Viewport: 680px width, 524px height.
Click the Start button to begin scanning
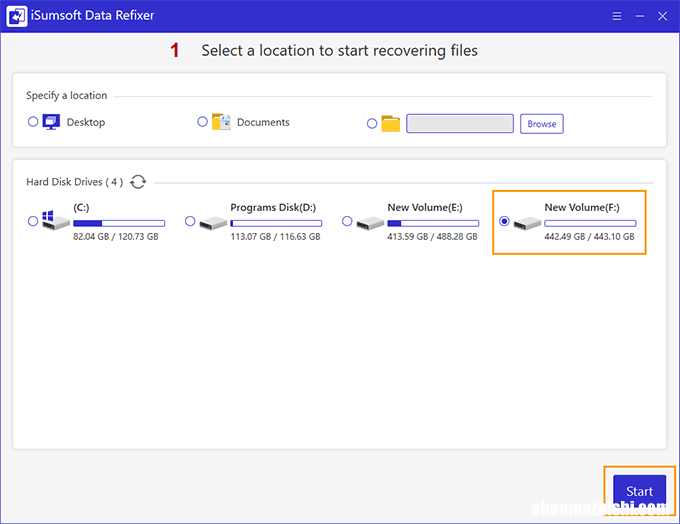[639, 491]
